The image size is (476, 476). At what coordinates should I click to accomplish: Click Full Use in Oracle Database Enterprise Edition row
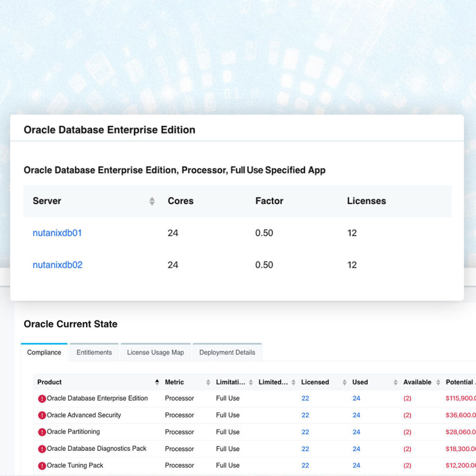click(228, 398)
